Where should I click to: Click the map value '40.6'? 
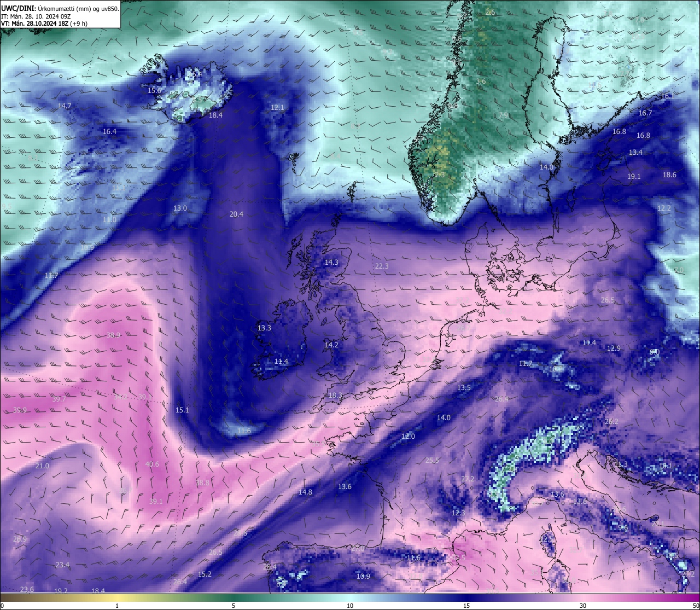coord(152,464)
